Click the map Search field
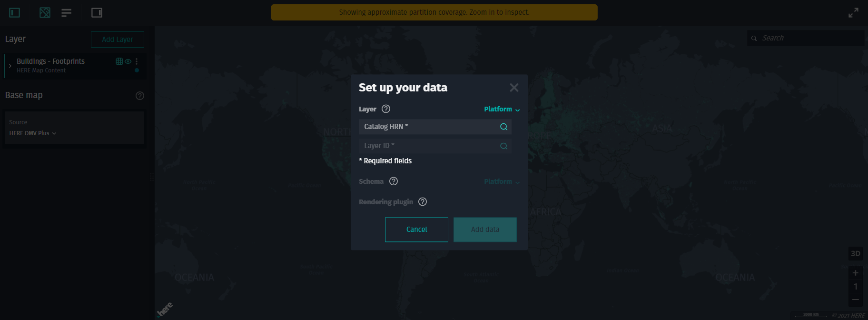 806,38
